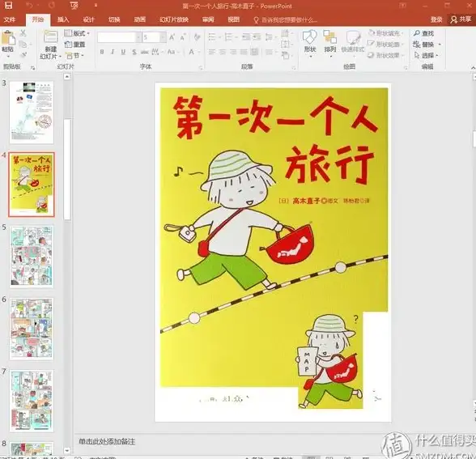The height and width of the screenshot is (459, 476).
Task: Open the Character Spacing (AV) dropdown
Action: pos(156,52)
